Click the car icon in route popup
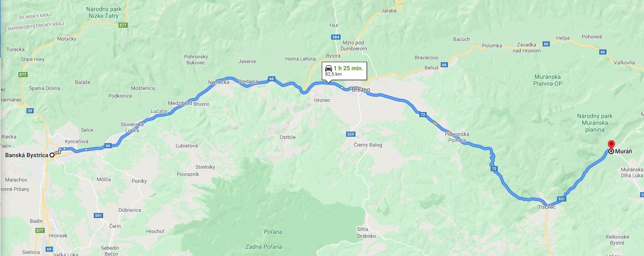Screen dimensions: 644x256 pyautogui.click(x=329, y=68)
